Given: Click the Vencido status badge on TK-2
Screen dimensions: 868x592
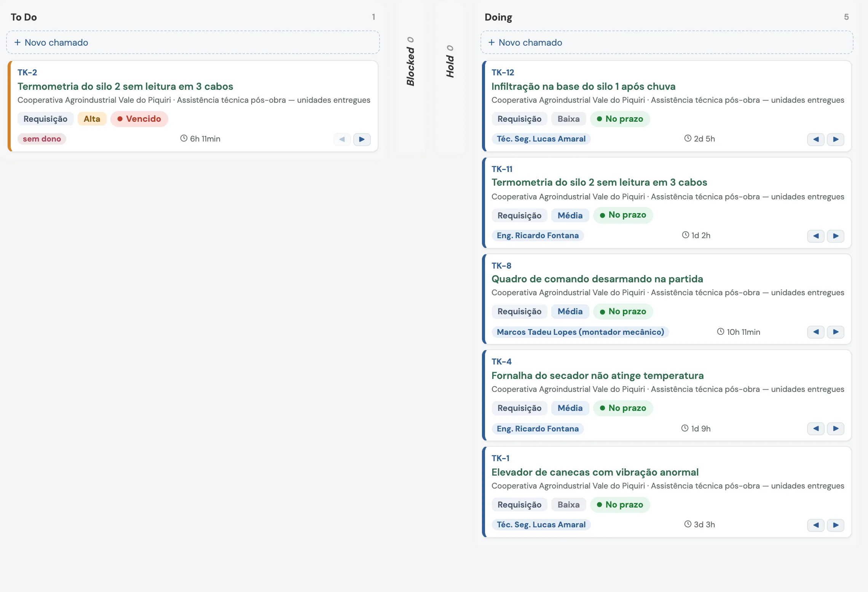Looking at the screenshot, I should click(x=139, y=119).
